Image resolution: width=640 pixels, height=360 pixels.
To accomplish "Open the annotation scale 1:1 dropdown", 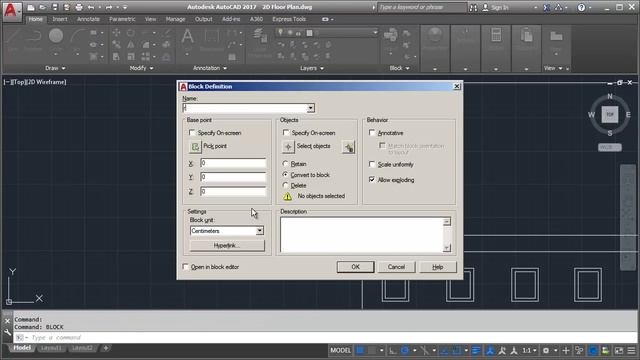I will pyautogui.click(x=529, y=350).
